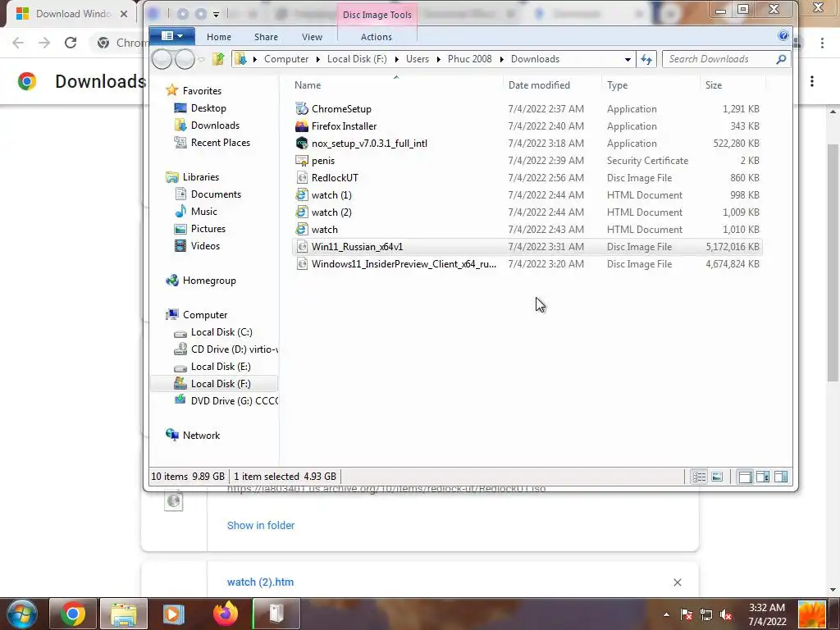
Task: Select Local Disk (C:) in navigation pane
Action: tap(221, 332)
